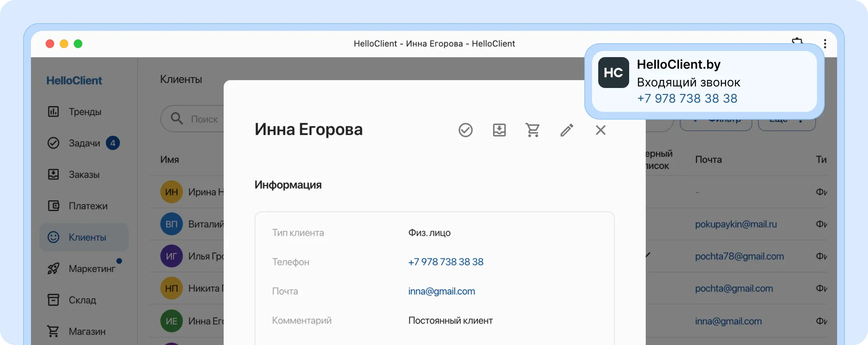Click the HC icon in call notification
This screenshot has width=868, height=345.
(x=614, y=73)
